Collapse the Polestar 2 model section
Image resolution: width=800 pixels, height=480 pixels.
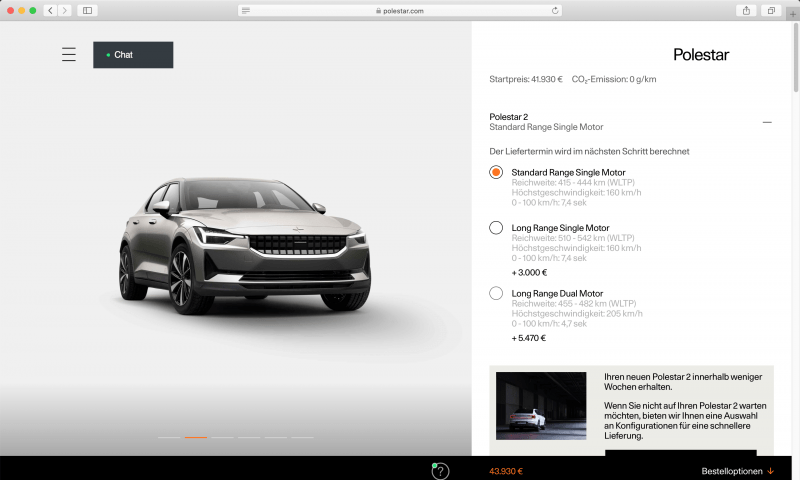(x=767, y=122)
